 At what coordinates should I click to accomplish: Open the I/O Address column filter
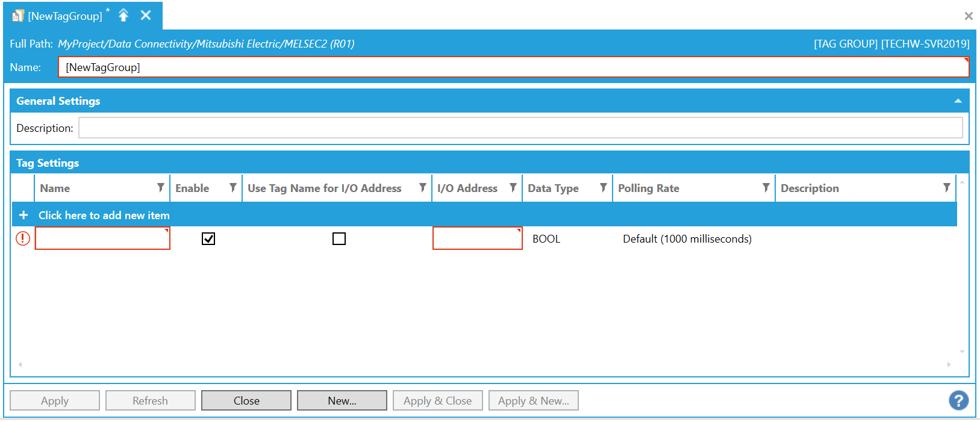coord(513,188)
